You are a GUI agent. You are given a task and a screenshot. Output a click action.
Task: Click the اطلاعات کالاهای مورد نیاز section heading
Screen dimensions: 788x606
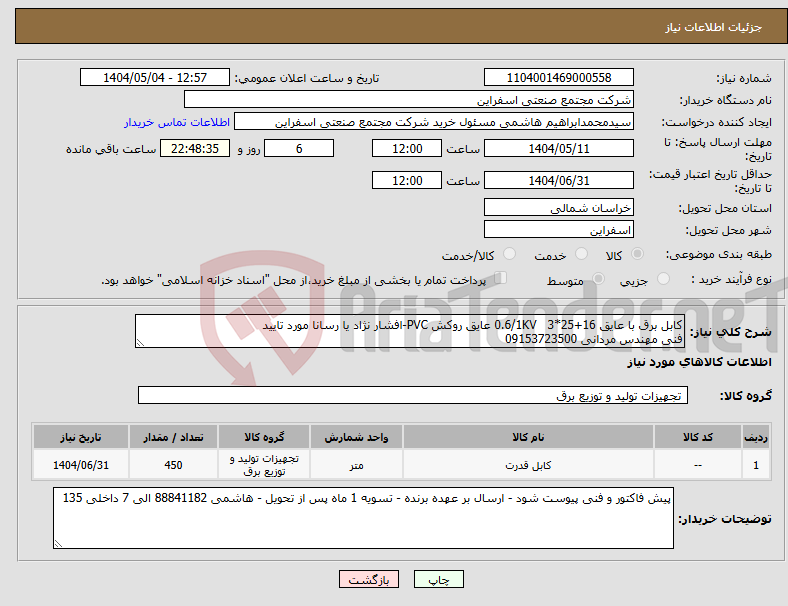(699, 362)
